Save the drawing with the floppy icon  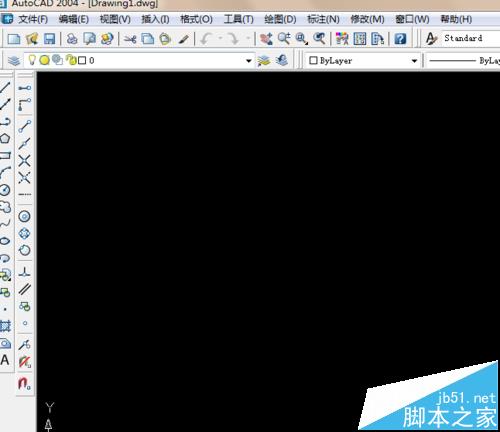[49, 39]
